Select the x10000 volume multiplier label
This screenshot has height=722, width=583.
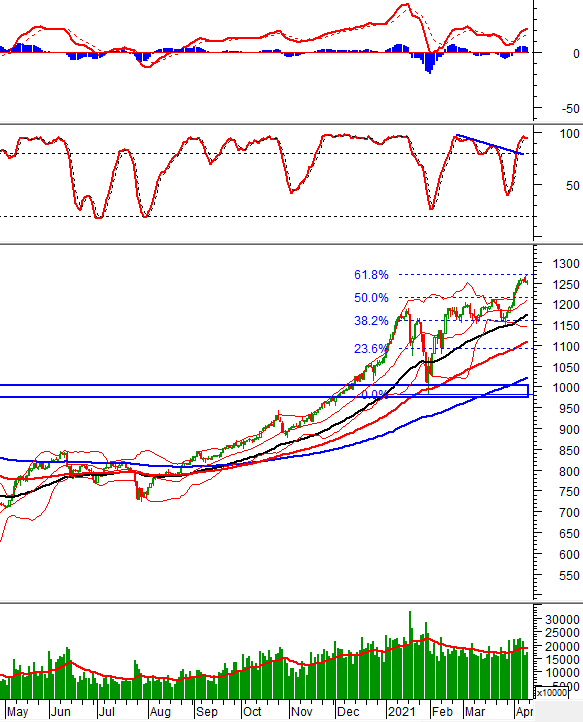click(x=551, y=693)
